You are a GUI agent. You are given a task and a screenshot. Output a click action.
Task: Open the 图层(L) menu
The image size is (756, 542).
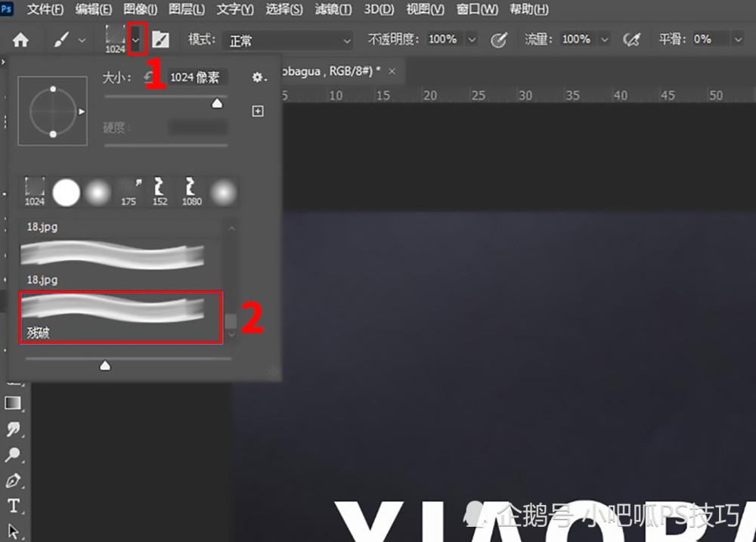coord(187,9)
